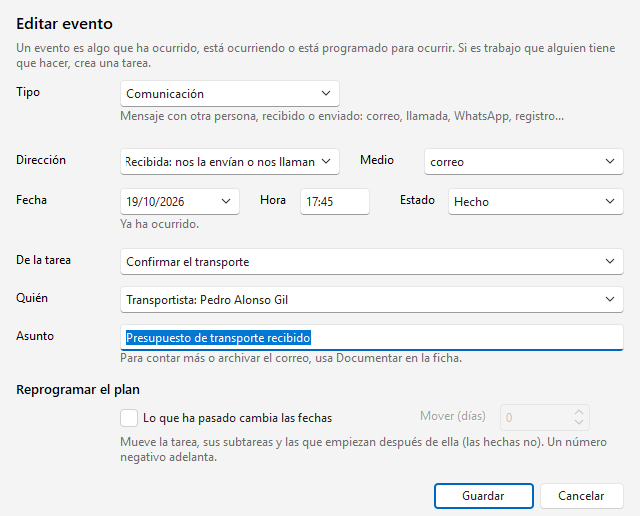Click the Hora field showing 17:45
This screenshot has width=640, height=516.
(335, 201)
